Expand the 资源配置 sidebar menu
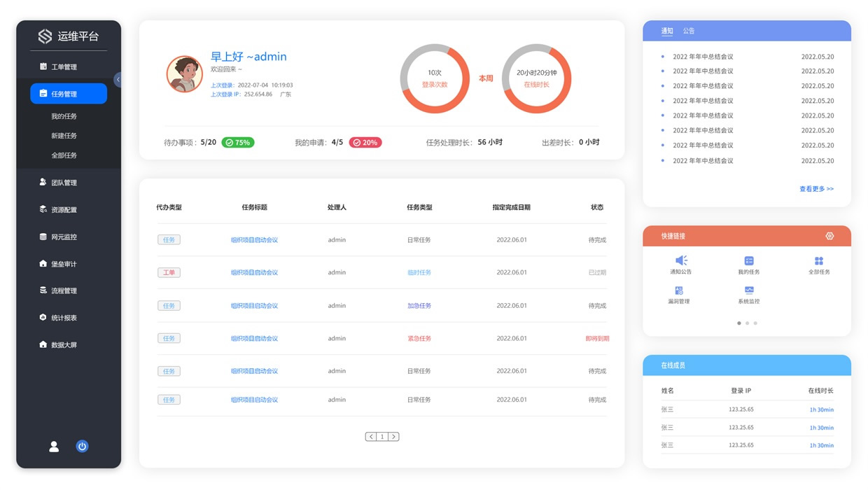868x490 pixels. coord(64,210)
